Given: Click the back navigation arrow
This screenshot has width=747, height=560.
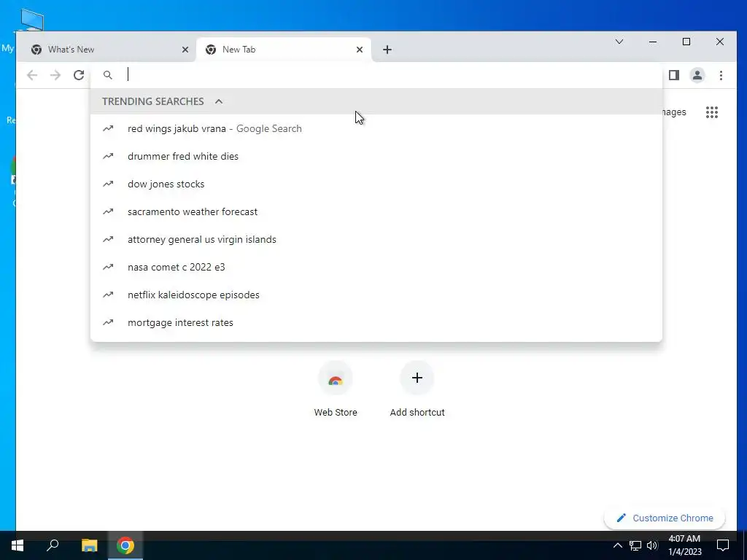Looking at the screenshot, I should pyautogui.click(x=32, y=75).
